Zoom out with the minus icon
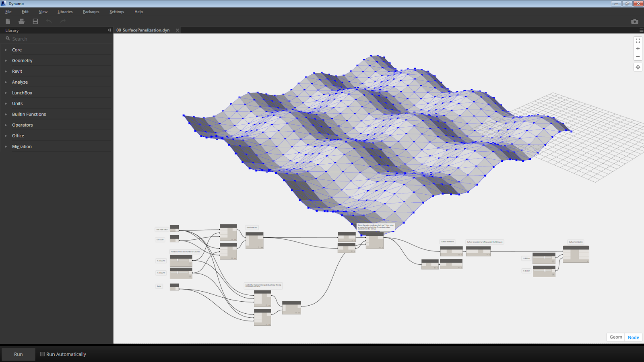 638,56
